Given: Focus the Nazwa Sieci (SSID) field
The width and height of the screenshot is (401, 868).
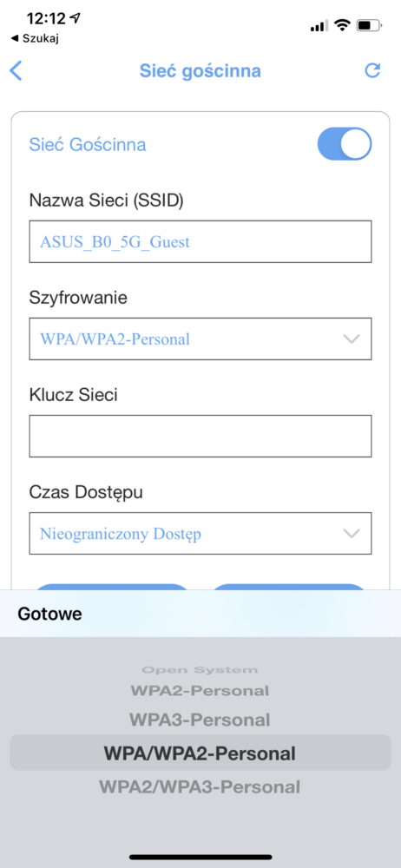Looking at the screenshot, I should [200, 241].
